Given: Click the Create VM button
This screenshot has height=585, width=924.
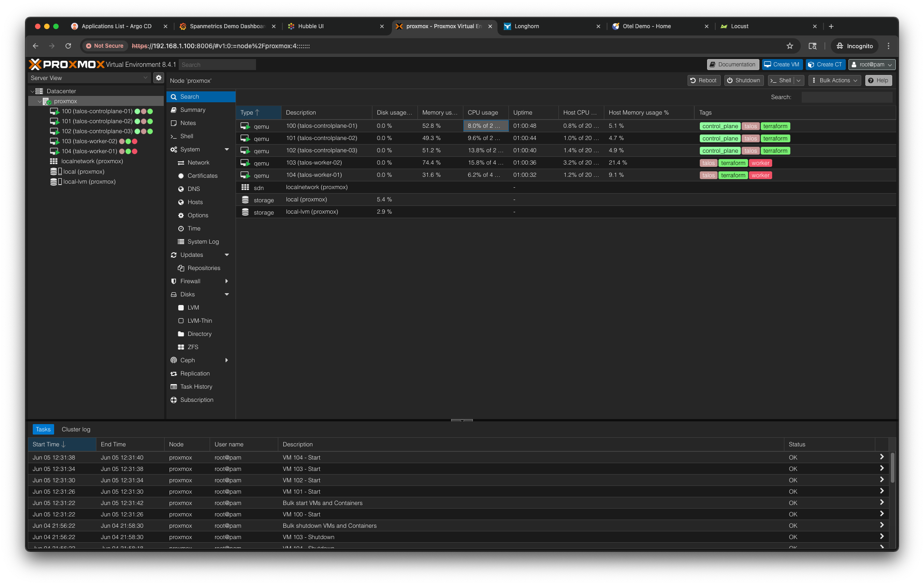Looking at the screenshot, I should [782, 65].
